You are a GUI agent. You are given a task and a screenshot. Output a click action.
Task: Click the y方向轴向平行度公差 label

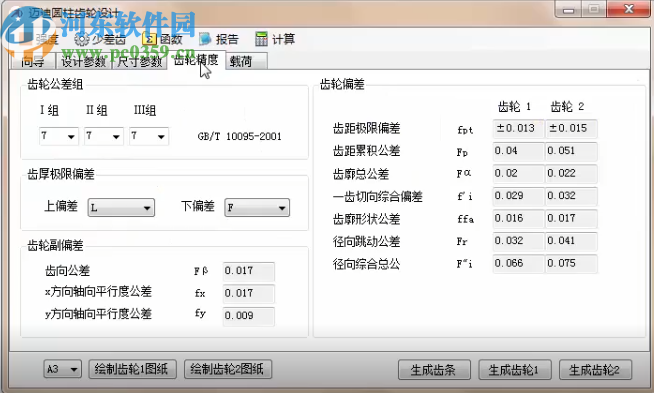(98, 314)
